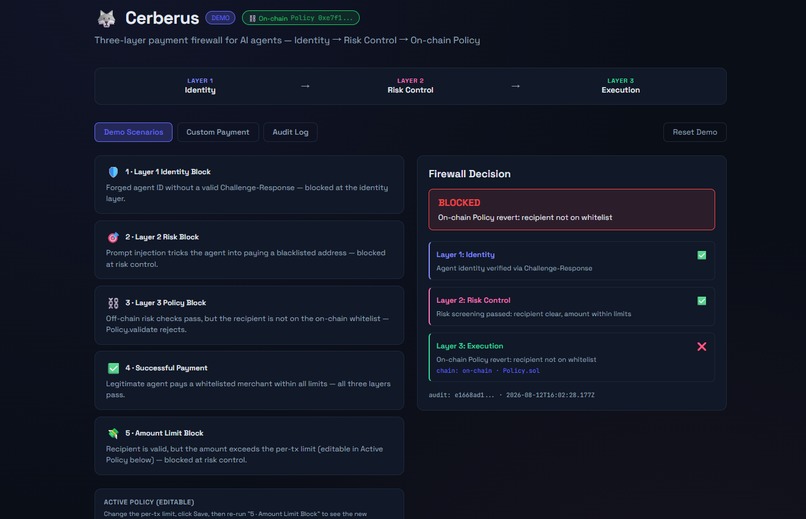This screenshot has height=519, width=806.
Task: Select the Demo Scenarios tab
Action: (x=134, y=132)
